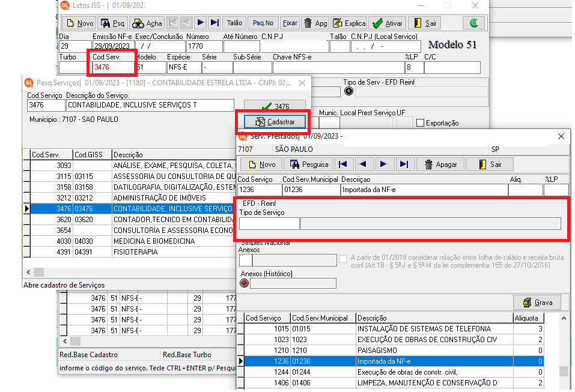Click the Ativar checkmark button

click(x=388, y=23)
